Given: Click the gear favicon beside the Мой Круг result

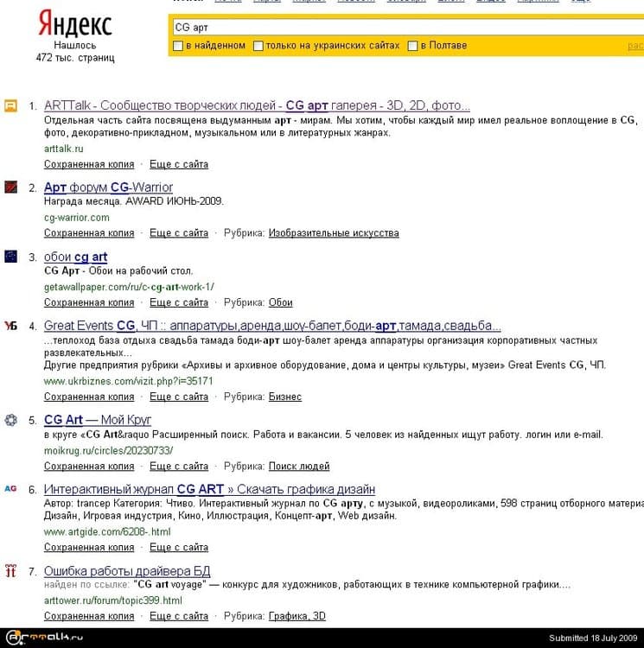Looking at the screenshot, I should click(x=10, y=420).
